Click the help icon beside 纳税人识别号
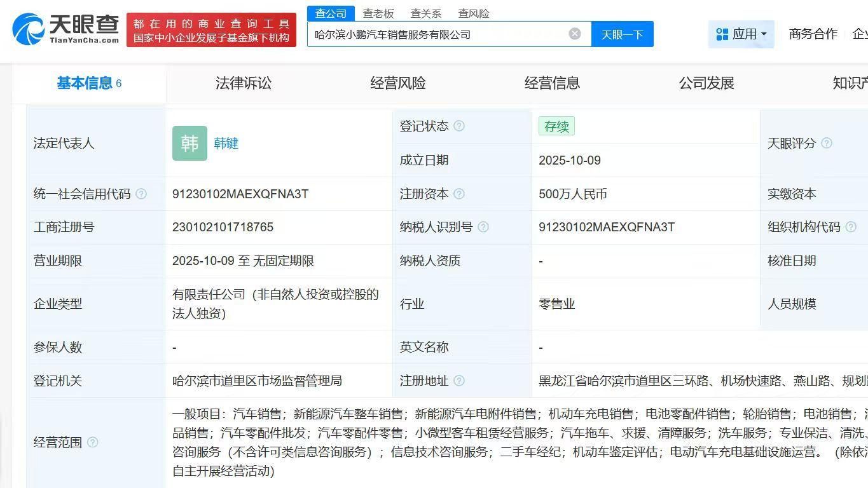Viewport: 868px width, 488px height. click(483, 227)
